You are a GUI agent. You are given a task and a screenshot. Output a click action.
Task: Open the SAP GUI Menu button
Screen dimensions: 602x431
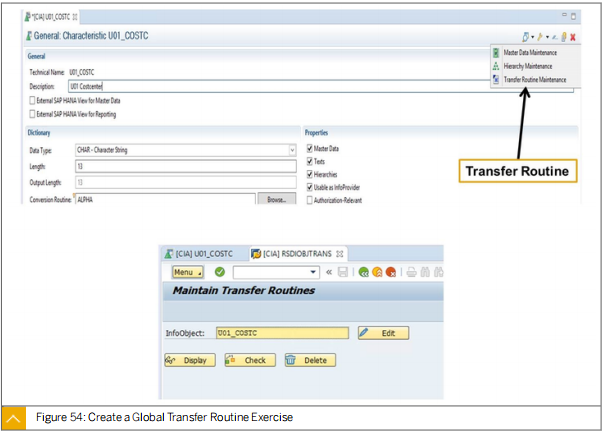click(188, 272)
